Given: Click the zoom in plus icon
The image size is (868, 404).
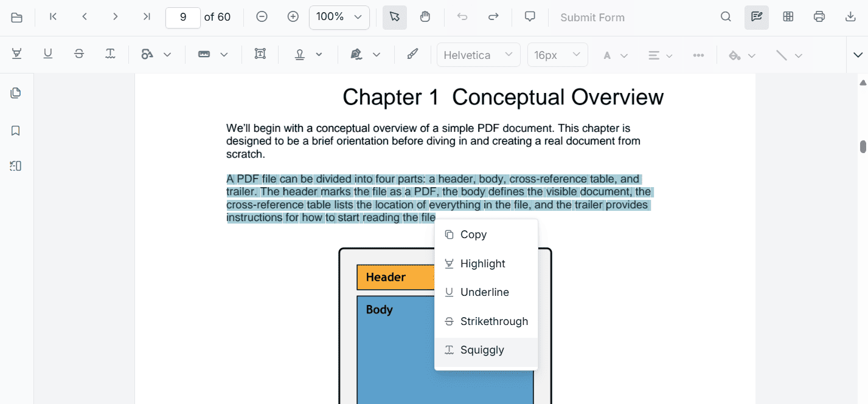Looking at the screenshot, I should [x=293, y=17].
